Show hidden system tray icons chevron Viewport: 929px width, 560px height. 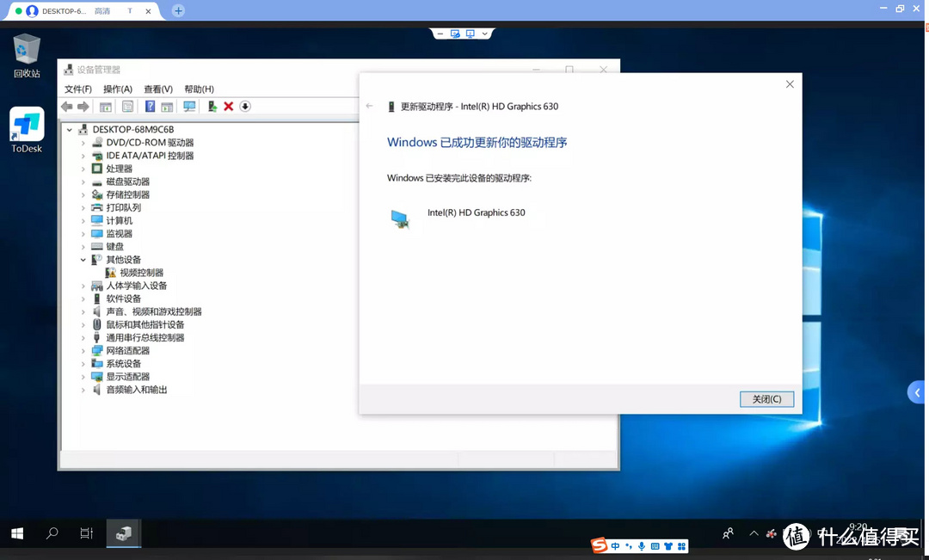[x=754, y=533]
